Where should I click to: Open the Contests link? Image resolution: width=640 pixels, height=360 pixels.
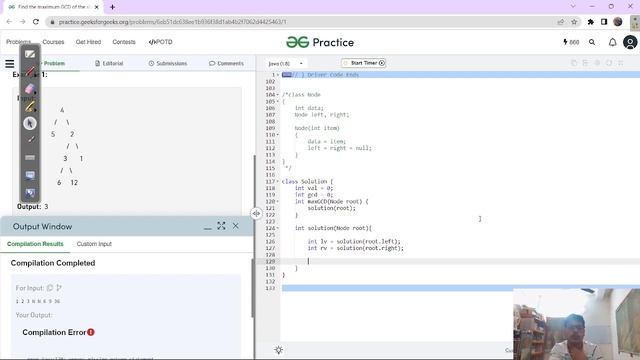(124, 42)
